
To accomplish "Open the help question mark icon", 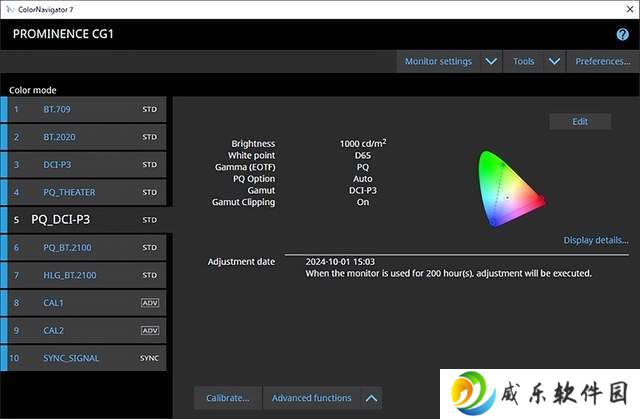I will pos(622,34).
